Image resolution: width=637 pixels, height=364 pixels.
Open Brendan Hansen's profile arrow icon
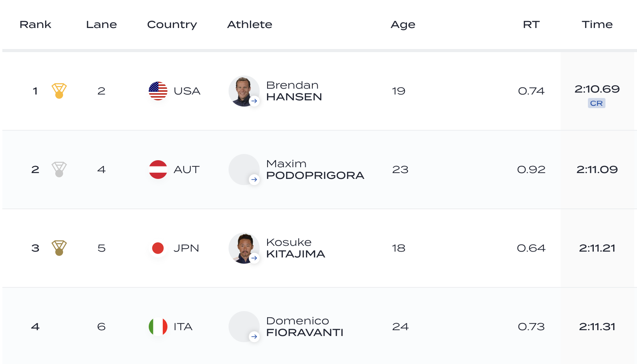[254, 101]
